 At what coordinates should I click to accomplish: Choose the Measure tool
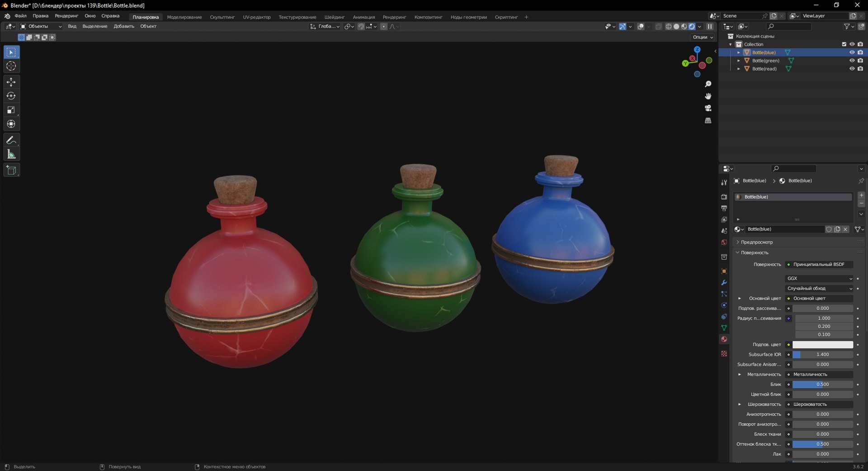point(11,154)
